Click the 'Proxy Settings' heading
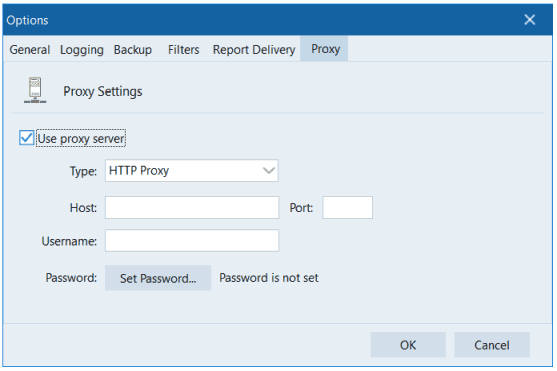 (103, 91)
